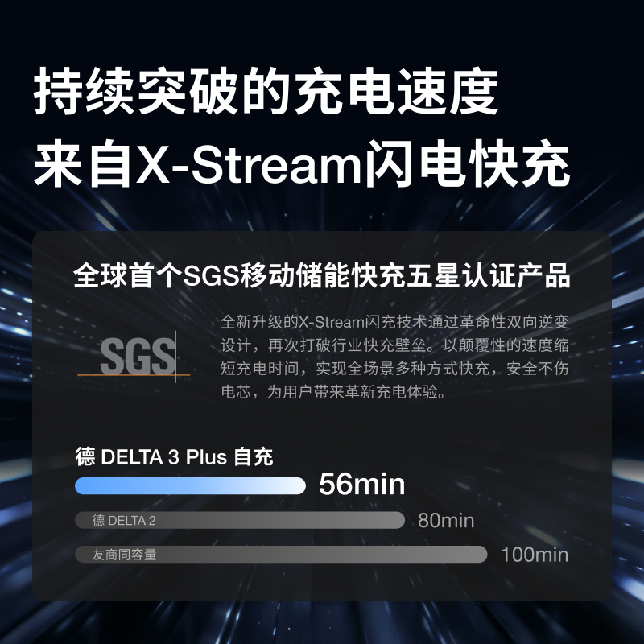Select the headline 来自X-Stream闪电快充
Image resolution: width=644 pixels, height=644 pixels.
pos(301,163)
